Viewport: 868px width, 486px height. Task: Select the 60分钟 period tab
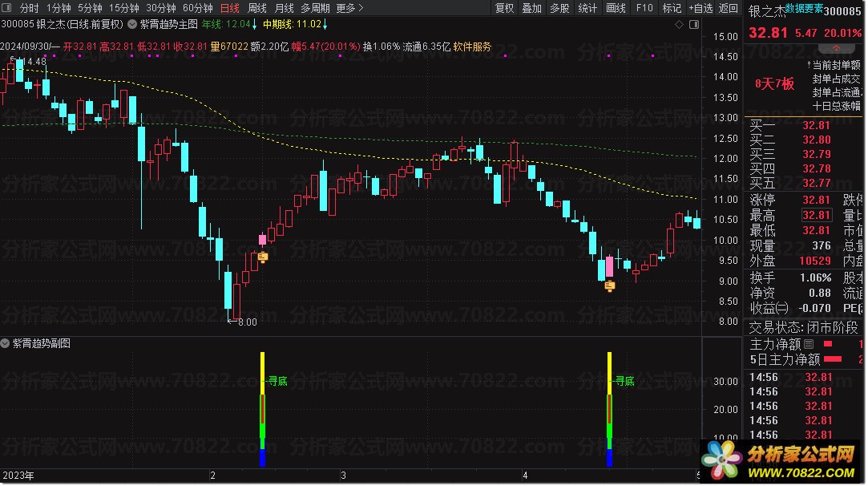(x=198, y=8)
